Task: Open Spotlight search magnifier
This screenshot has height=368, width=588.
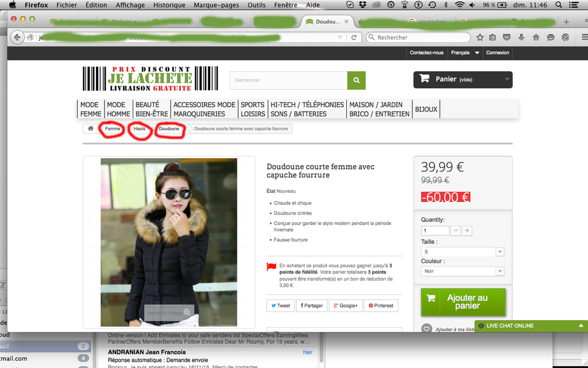Action: pyautogui.click(x=558, y=5)
